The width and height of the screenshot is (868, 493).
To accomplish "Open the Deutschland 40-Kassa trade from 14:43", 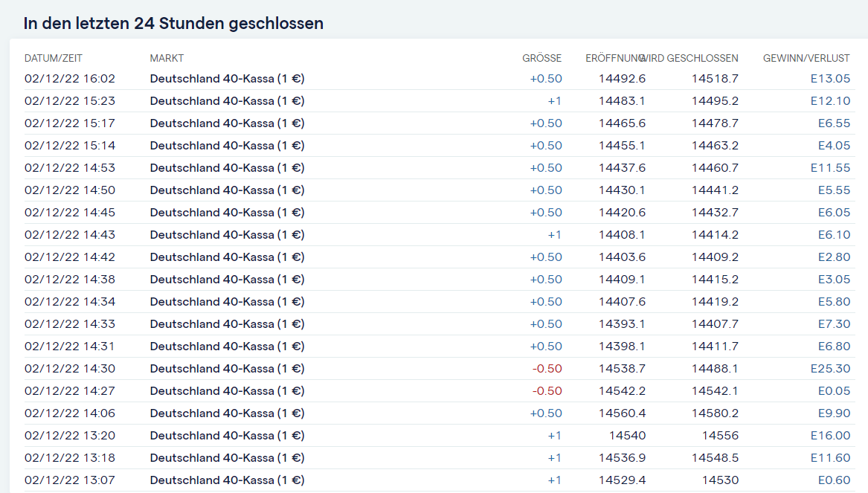I will click(227, 235).
